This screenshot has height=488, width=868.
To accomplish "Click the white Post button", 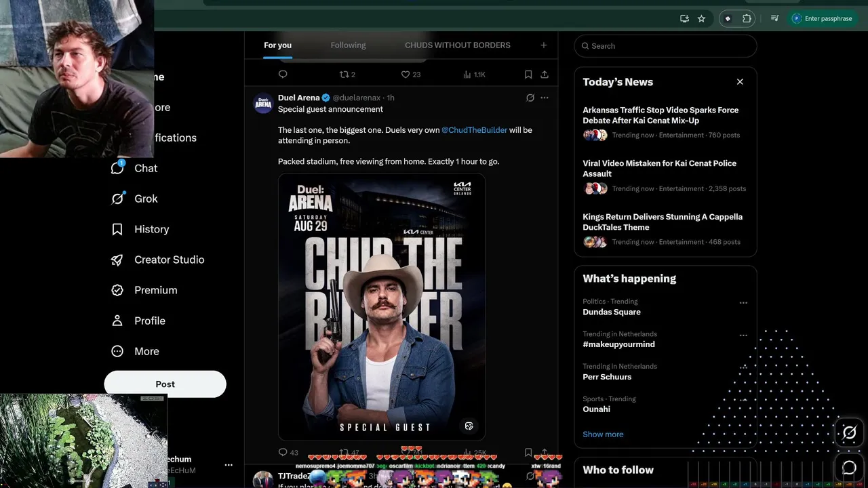I will 165,384.
